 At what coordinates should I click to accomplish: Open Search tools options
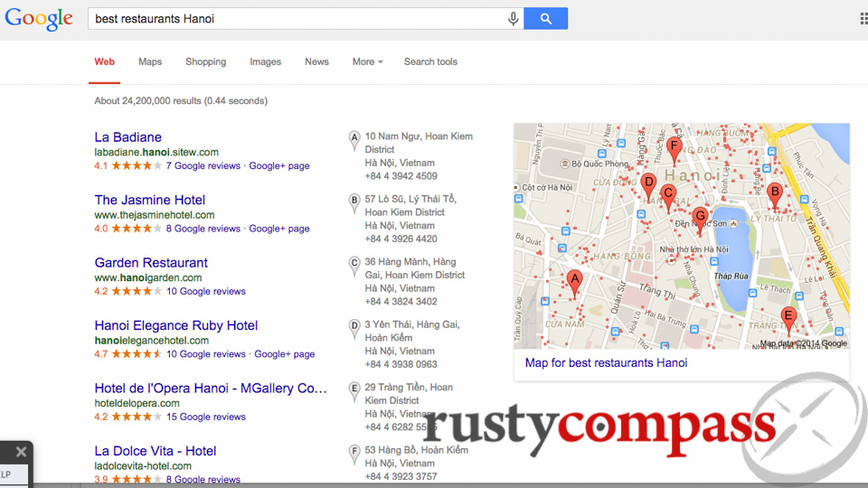pyautogui.click(x=430, y=62)
